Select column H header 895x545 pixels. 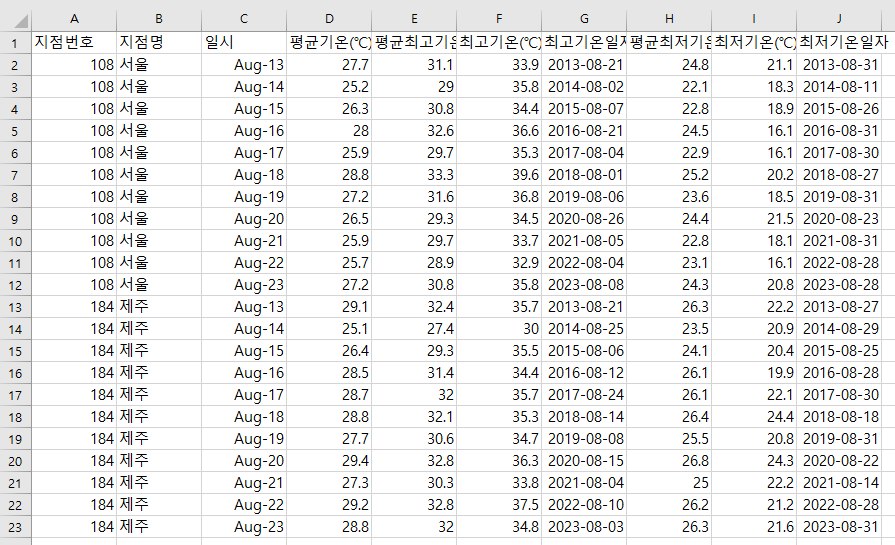[x=669, y=19]
